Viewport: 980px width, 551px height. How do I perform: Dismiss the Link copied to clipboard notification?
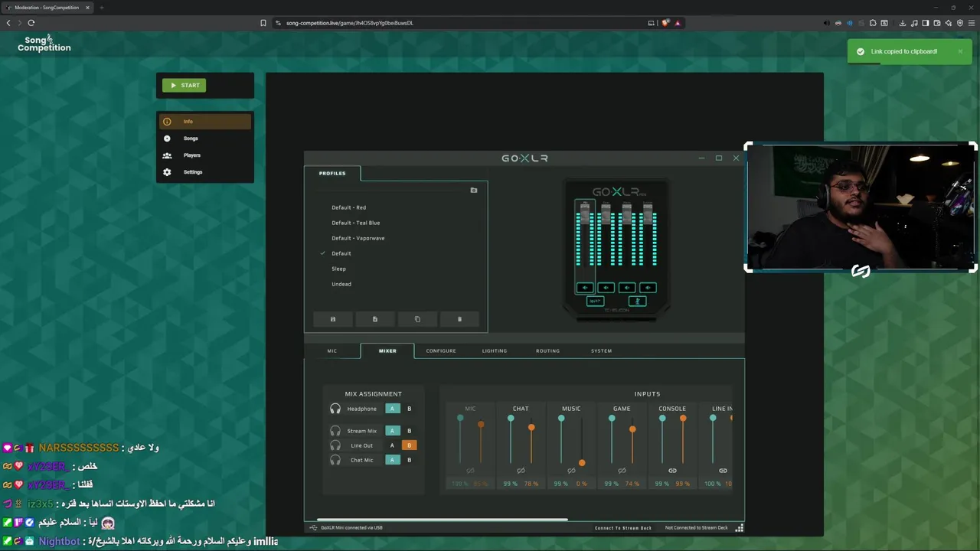coord(960,51)
